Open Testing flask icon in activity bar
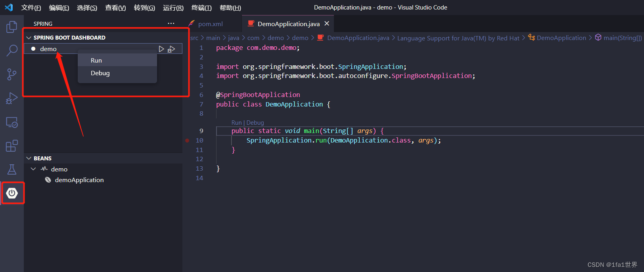644x272 pixels. click(12, 169)
